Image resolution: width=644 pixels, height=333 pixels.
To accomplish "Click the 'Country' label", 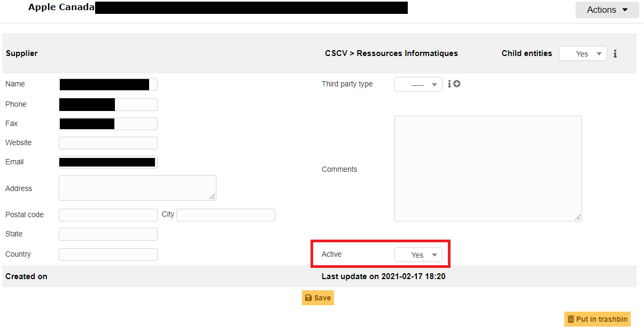I will tap(18, 254).
